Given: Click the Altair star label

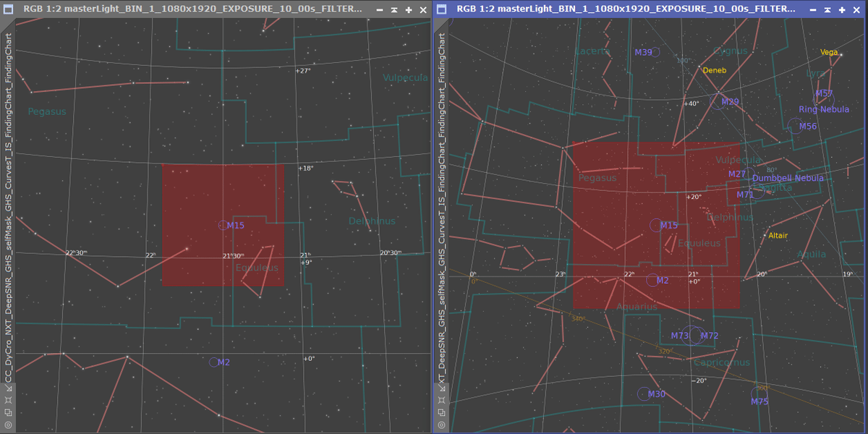Looking at the screenshot, I should (x=778, y=236).
